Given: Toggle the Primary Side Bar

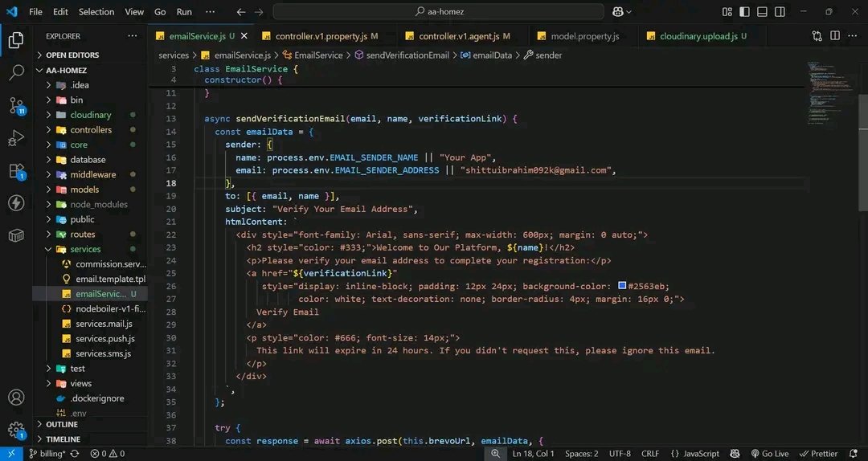Looking at the screenshot, I should [745, 11].
